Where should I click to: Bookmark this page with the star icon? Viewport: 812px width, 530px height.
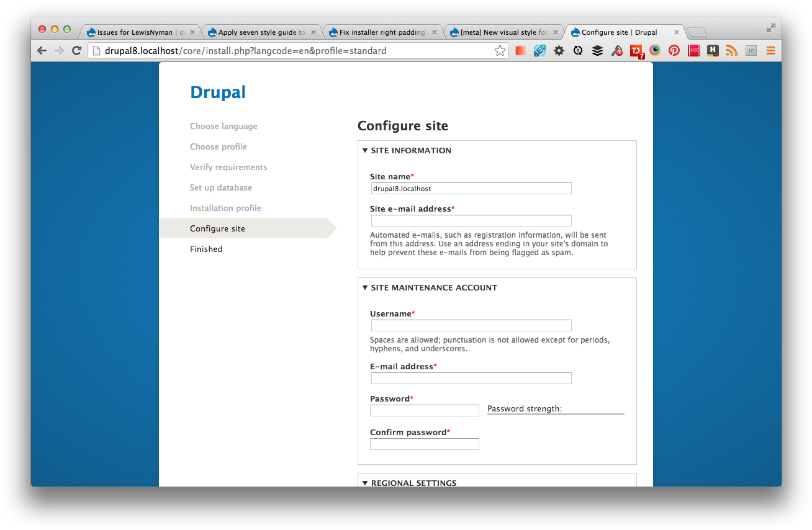coord(500,51)
